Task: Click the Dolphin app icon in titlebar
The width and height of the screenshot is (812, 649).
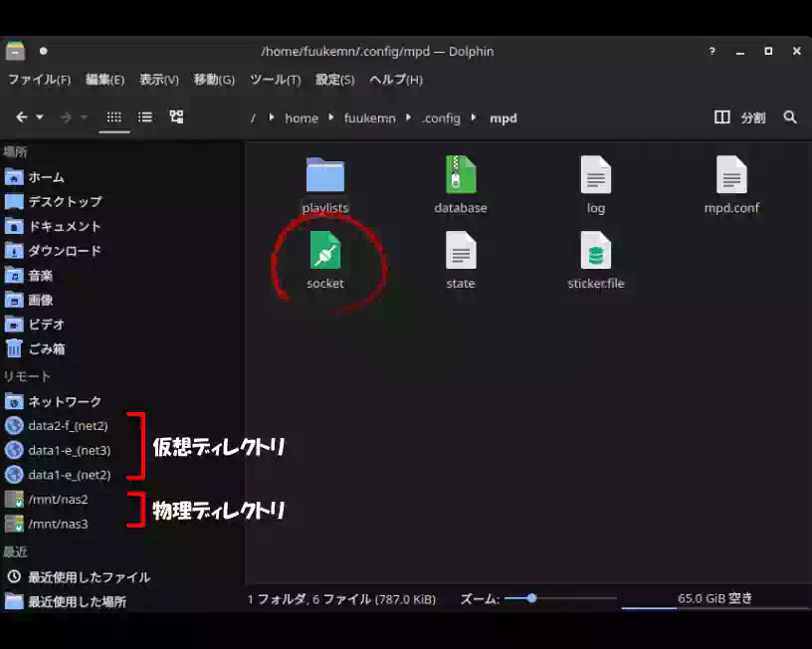Action: [x=15, y=51]
